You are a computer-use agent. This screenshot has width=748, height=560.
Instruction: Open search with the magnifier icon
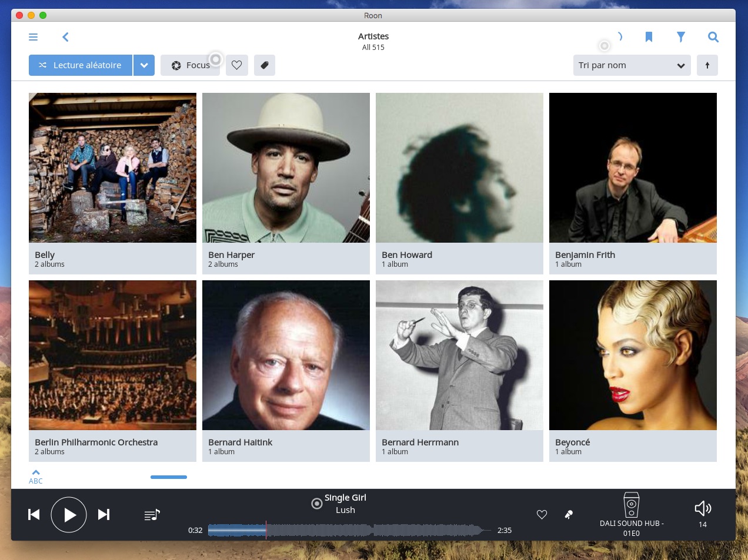pyautogui.click(x=713, y=37)
